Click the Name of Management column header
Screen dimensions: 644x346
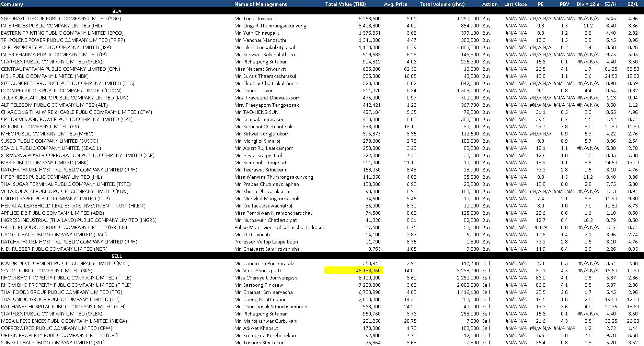point(261,4)
